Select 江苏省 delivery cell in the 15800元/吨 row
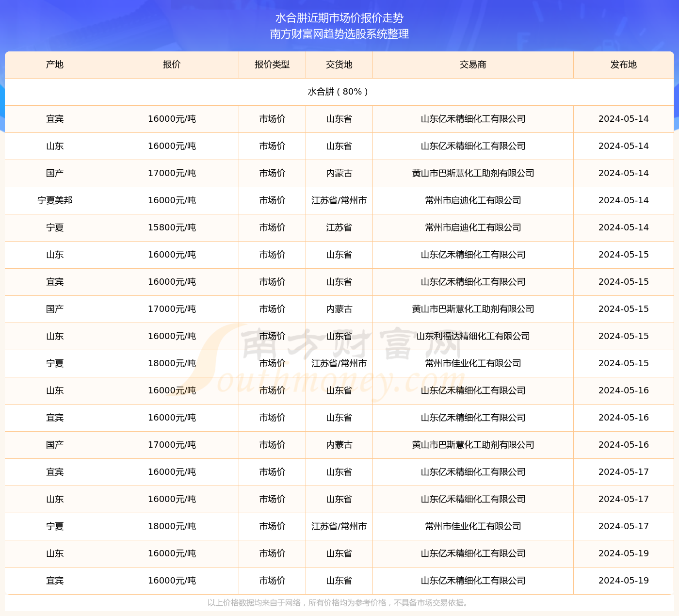This screenshot has height=616, width=679. pos(339,227)
